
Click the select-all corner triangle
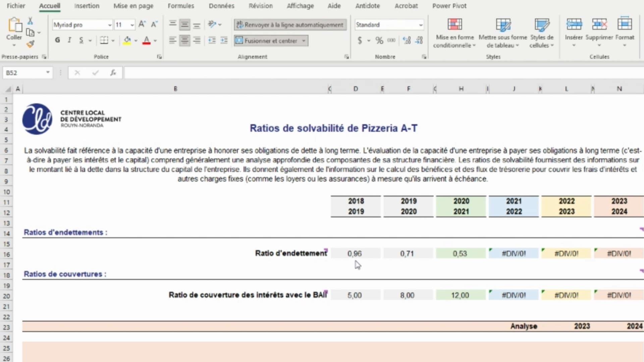(8, 89)
